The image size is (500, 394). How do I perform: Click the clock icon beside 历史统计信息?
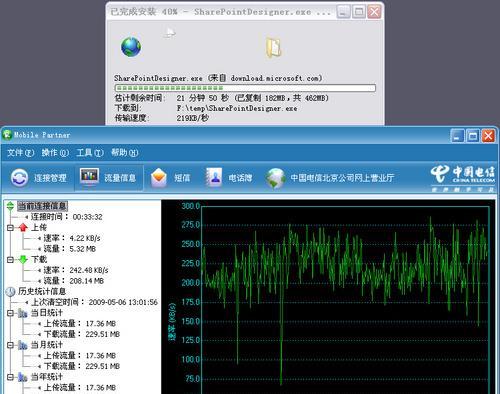[10, 291]
